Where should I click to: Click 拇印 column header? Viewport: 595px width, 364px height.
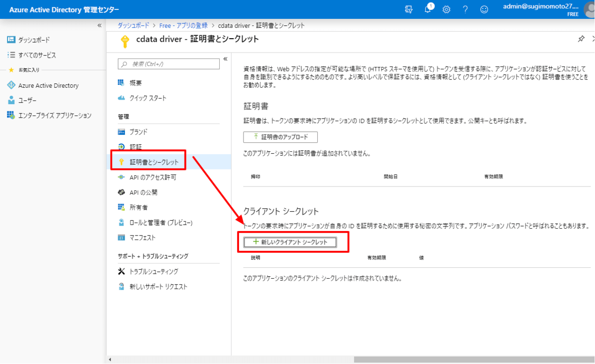point(255,177)
